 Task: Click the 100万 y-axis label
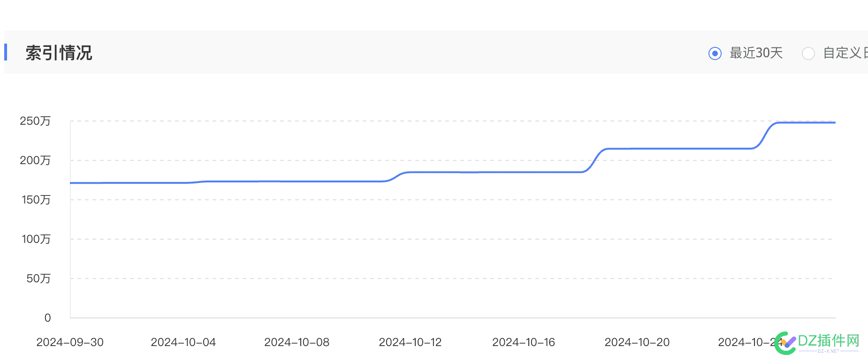pyautogui.click(x=36, y=239)
